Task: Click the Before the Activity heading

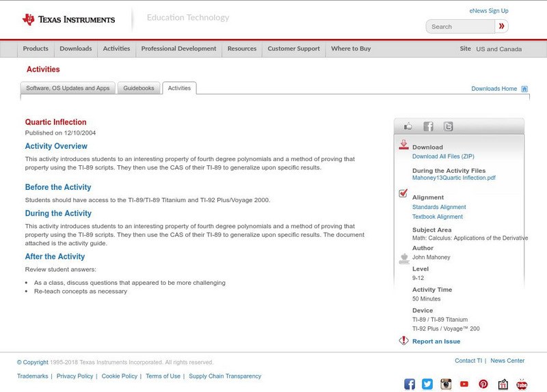Action: 58,187
